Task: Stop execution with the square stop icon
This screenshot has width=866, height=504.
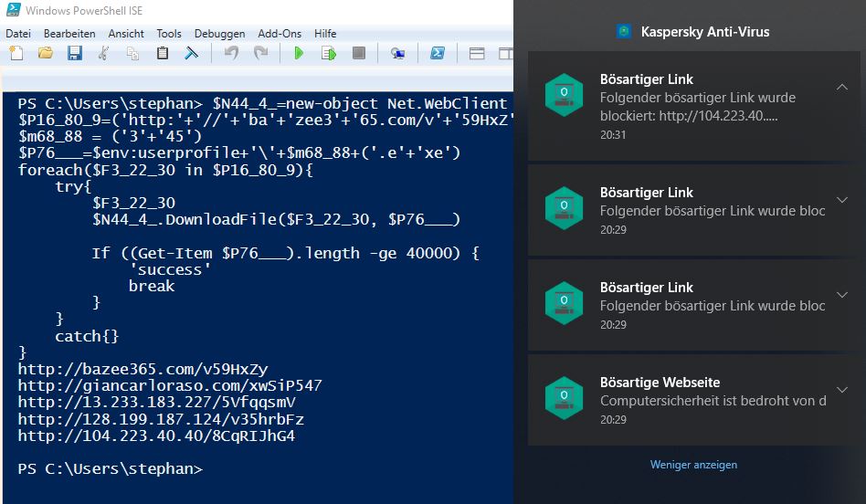Action: tap(359, 53)
